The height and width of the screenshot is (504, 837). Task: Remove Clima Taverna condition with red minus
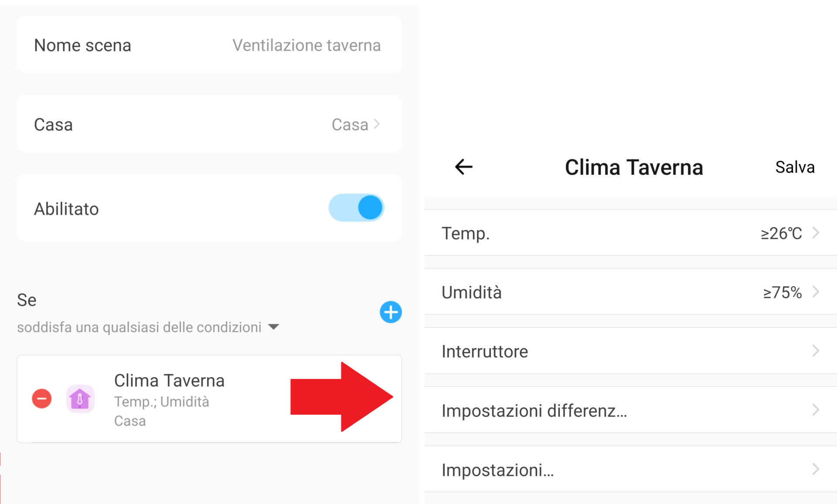pyautogui.click(x=42, y=398)
